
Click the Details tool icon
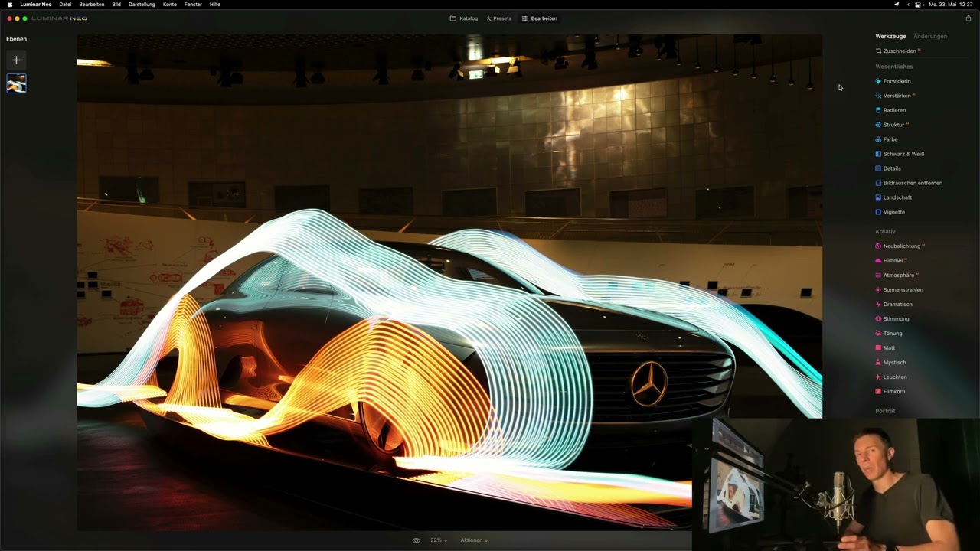tap(878, 168)
